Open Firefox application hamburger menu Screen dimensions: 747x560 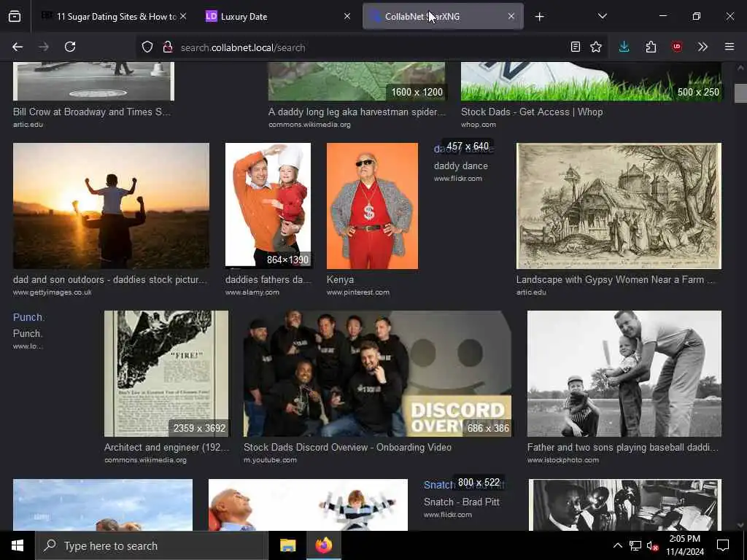pyautogui.click(x=729, y=47)
